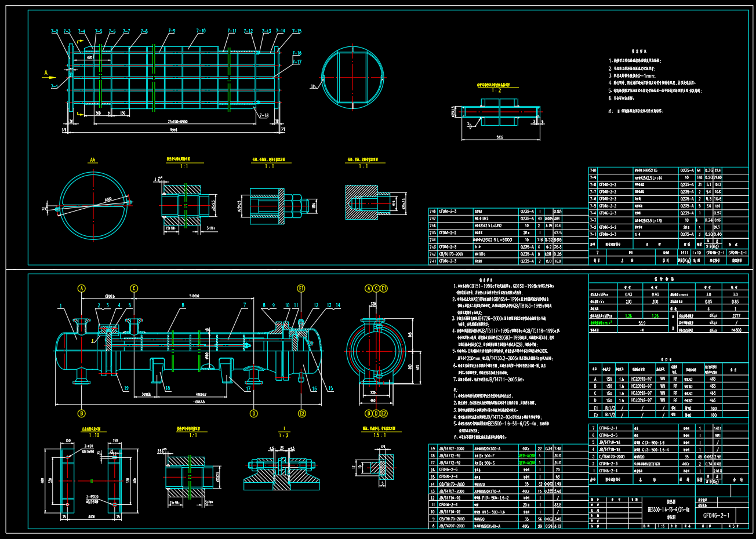This screenshot has width=756, height=539.
Task: Click circled B marker below the main vessel view
Action: (82, 413)
